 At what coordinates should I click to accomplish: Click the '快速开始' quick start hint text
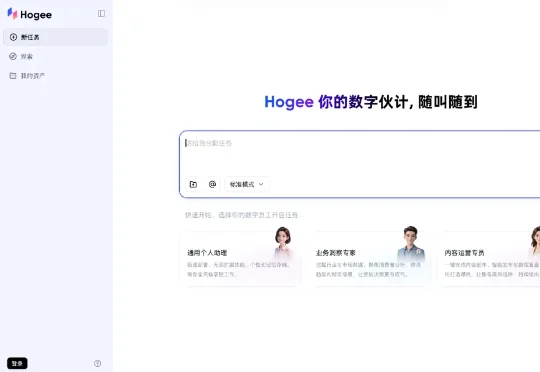coord(242,215)
